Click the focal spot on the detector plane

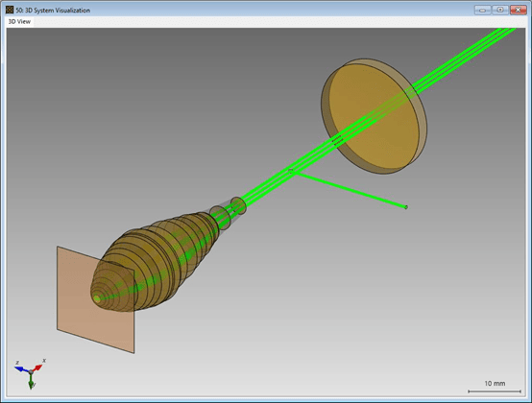(x=97, y=298)
